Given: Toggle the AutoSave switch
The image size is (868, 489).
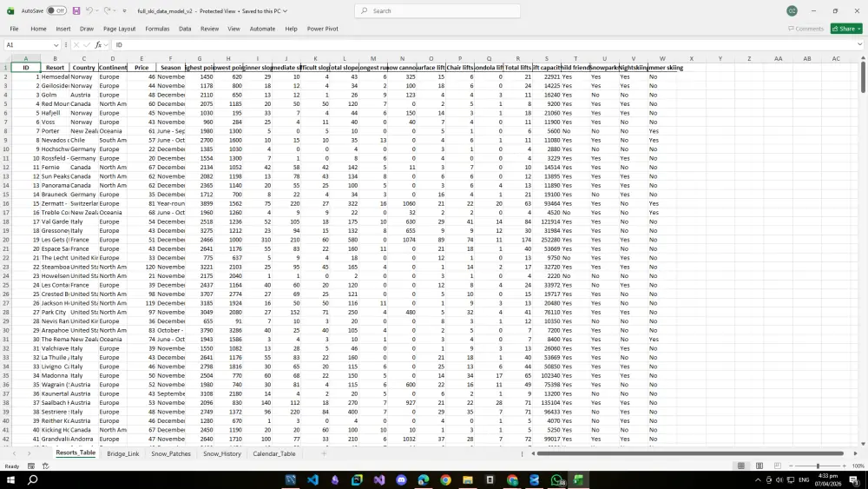Looking at the screenshot, I should coord(56,10).
